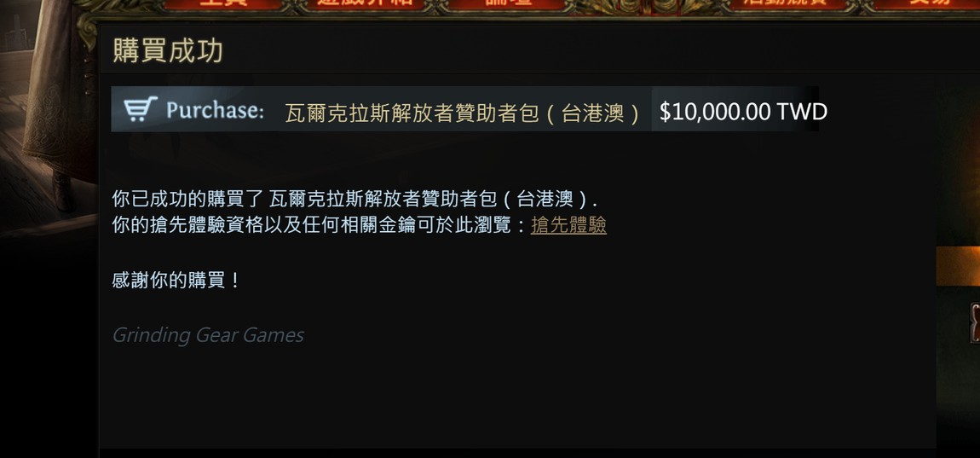This screenshot has height=458, width=980.
Task: Click the 你的搶先體驗資格 sentence before the link
Action: pyautogui.click(x=320, y=225)
